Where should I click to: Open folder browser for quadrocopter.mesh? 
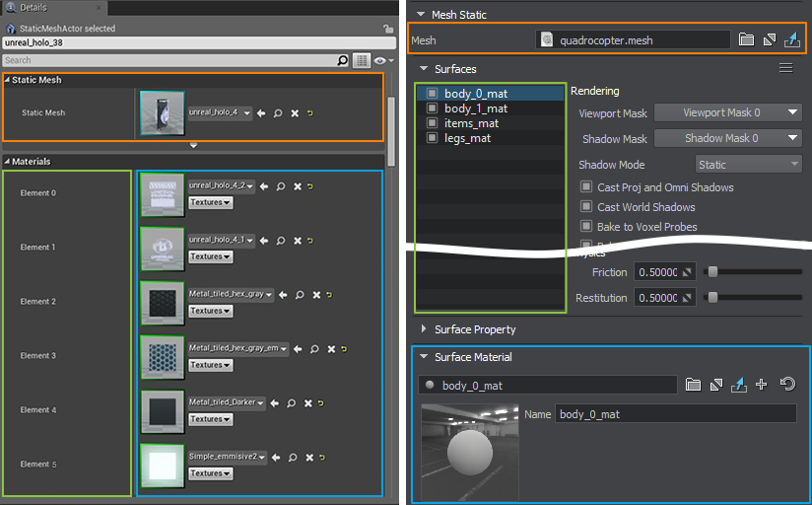(746, 40)
